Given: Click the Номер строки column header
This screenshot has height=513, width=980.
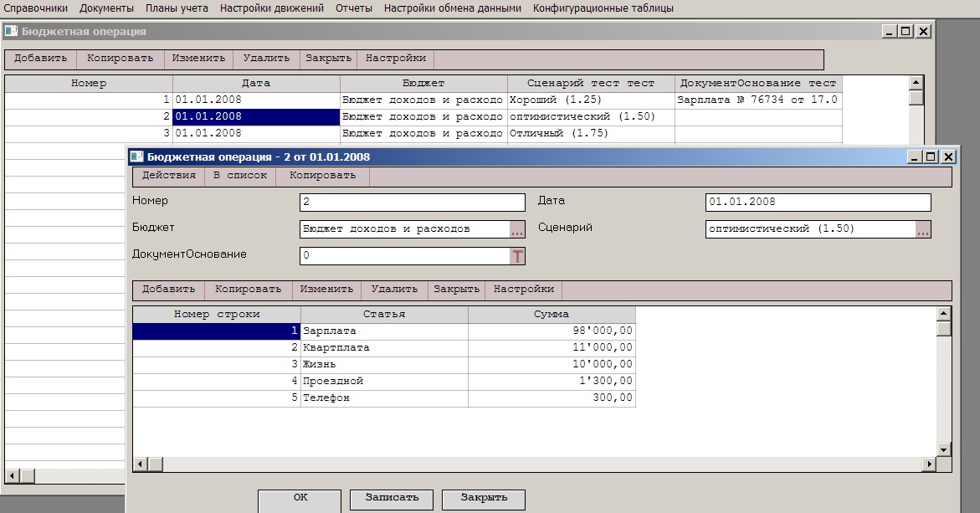Looking at the screenshot, I should [x=217, y=315].
